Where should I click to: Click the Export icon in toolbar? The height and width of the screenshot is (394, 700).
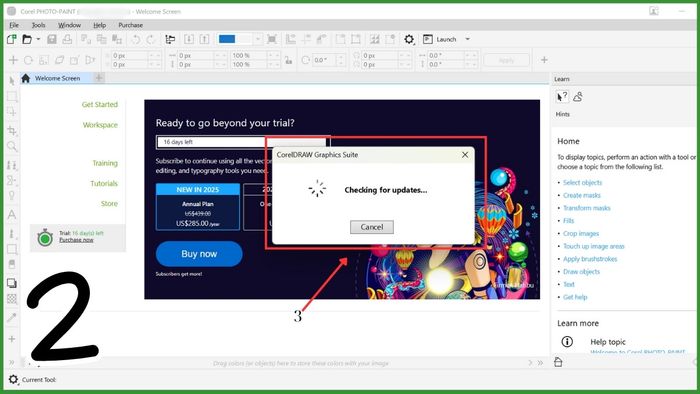pos(204,39)
